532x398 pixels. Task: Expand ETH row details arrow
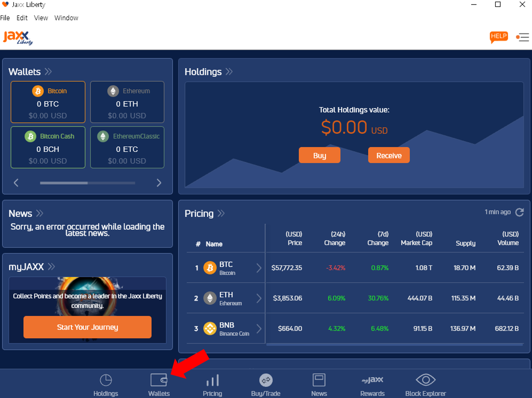click(259, 298)
